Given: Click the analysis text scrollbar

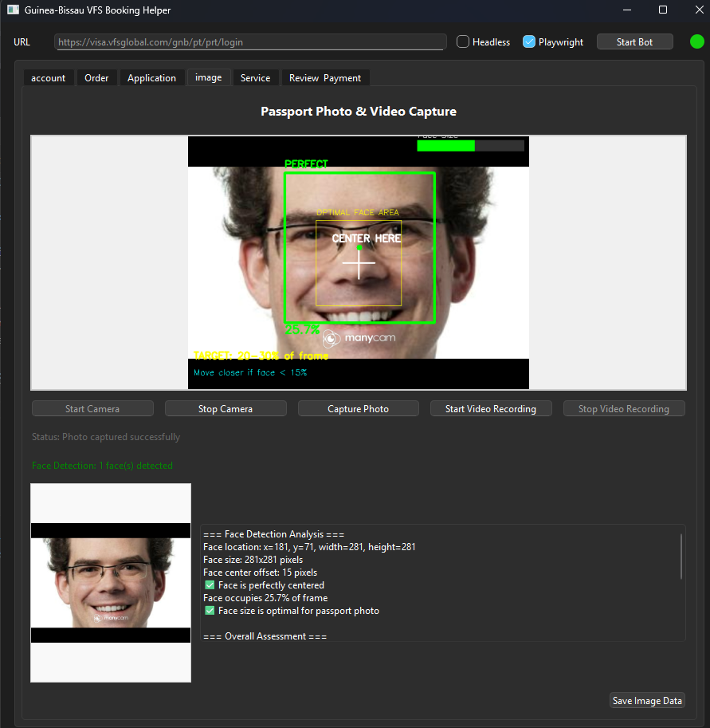Looking at the screenshot, I should tap(681, 557).
